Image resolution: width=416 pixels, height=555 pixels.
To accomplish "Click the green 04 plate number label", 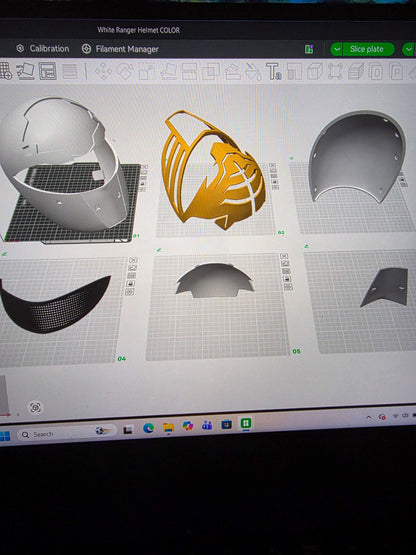I will [x=121, y=359].
